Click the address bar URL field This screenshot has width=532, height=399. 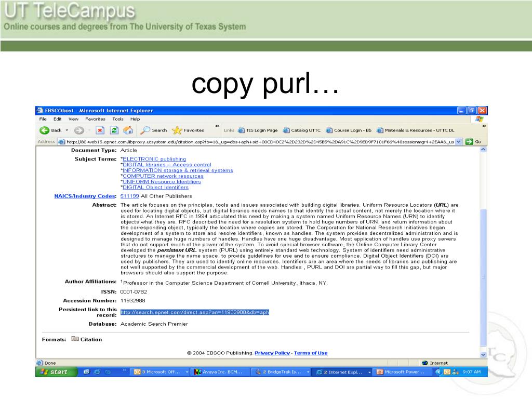pos(260,142)
